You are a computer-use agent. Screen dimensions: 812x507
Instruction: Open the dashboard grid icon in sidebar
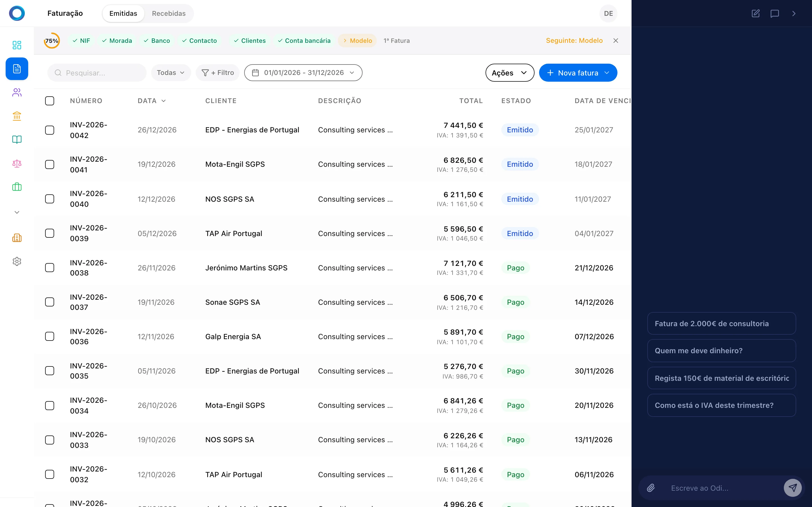click(x=17, y=45)
